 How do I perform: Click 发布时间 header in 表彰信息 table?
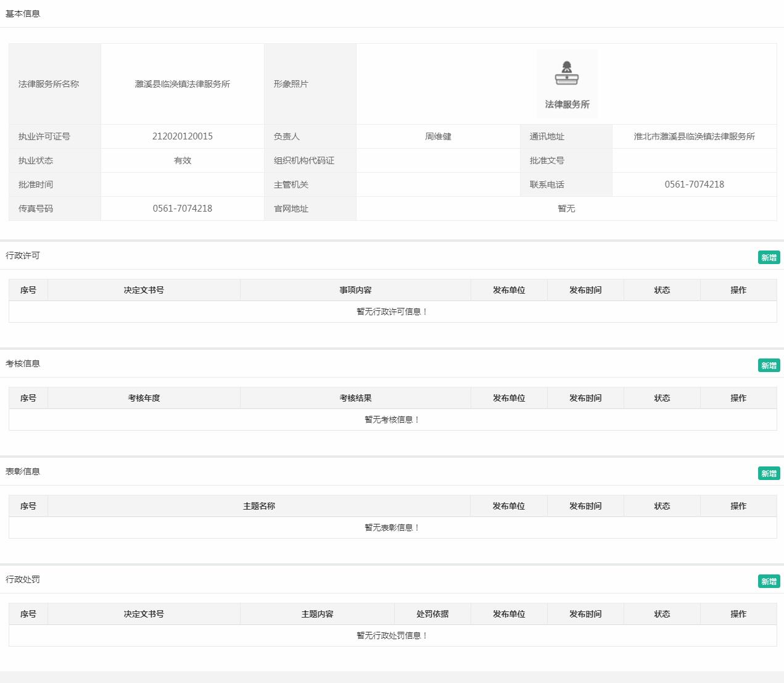coord(585,506)
